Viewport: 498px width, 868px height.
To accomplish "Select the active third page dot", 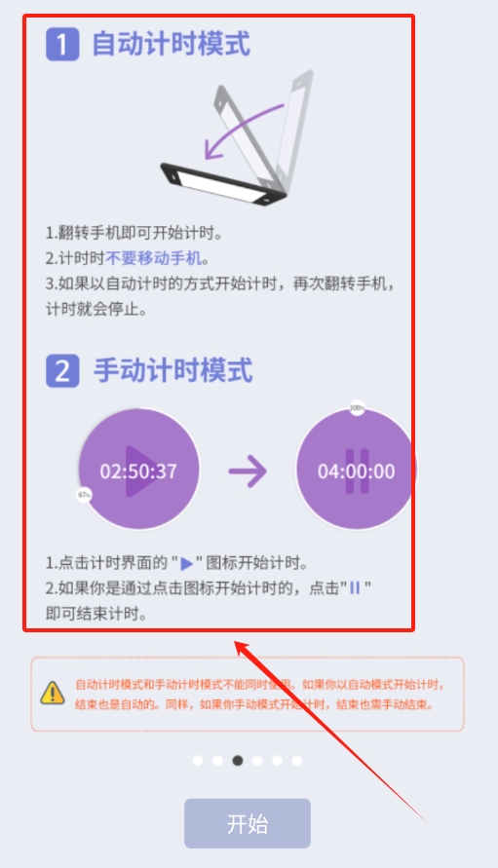I will pos(238,761).
